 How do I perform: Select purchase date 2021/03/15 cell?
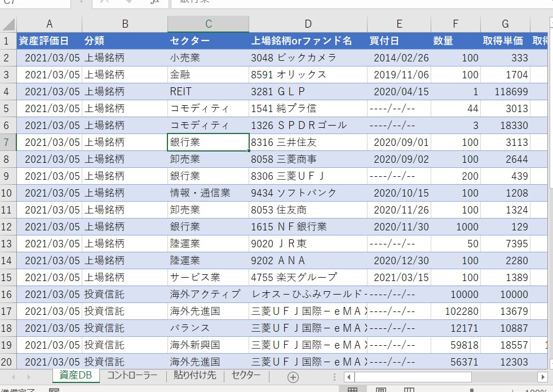coord(399,278)
